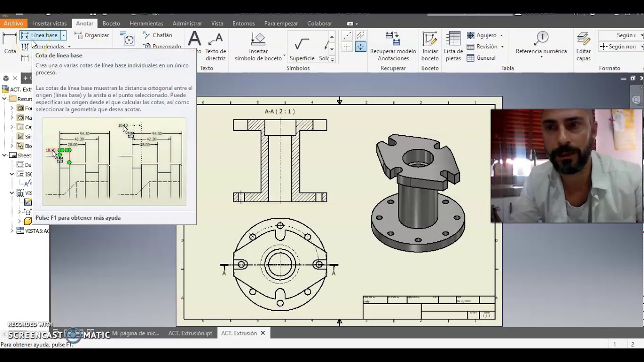Screen dimensions: 644x362
Task: Click 'Pulse F1 para obtener más ayuda'
Action: (x=78, y=218)
